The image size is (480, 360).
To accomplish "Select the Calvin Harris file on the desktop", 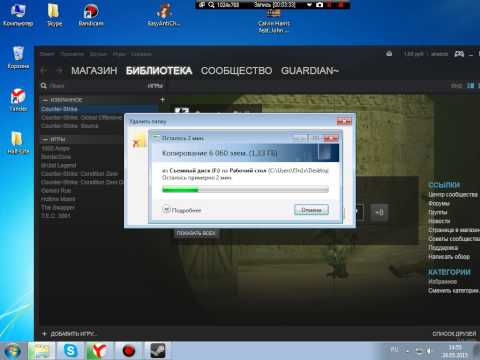I will click(x=273, y=21).
